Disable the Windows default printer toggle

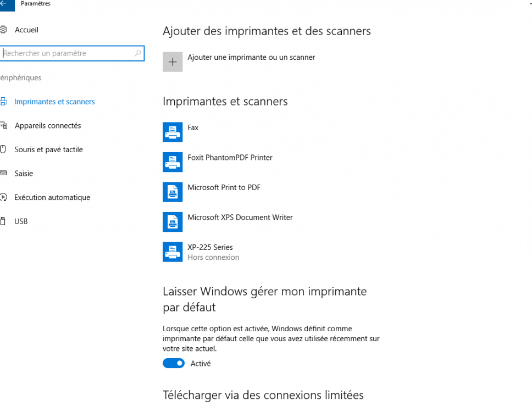(x=174, y=363)
